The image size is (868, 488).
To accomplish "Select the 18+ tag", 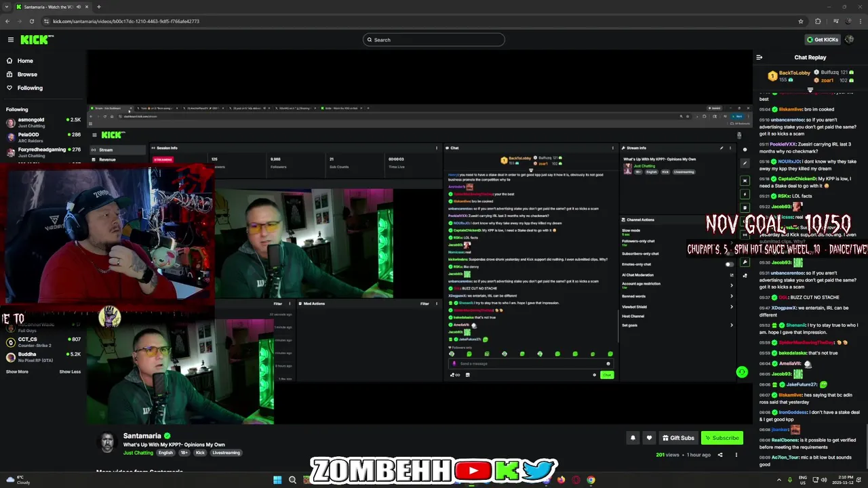I will tap(184, 453).
